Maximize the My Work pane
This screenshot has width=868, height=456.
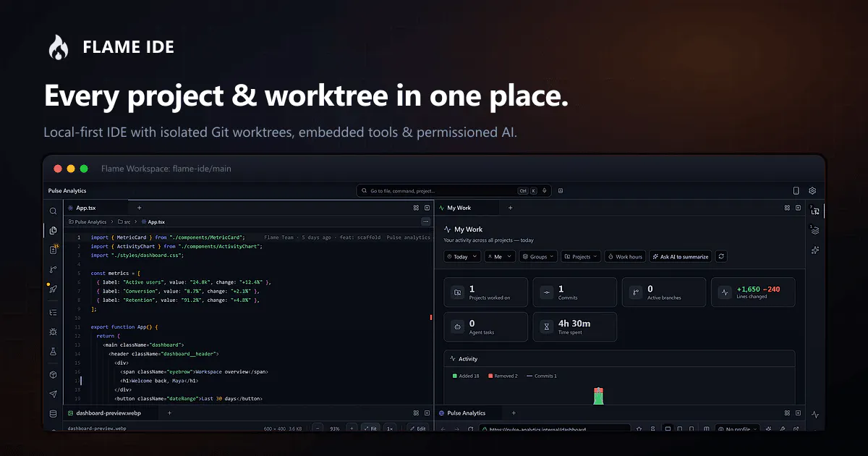click(x=798, y=208)
